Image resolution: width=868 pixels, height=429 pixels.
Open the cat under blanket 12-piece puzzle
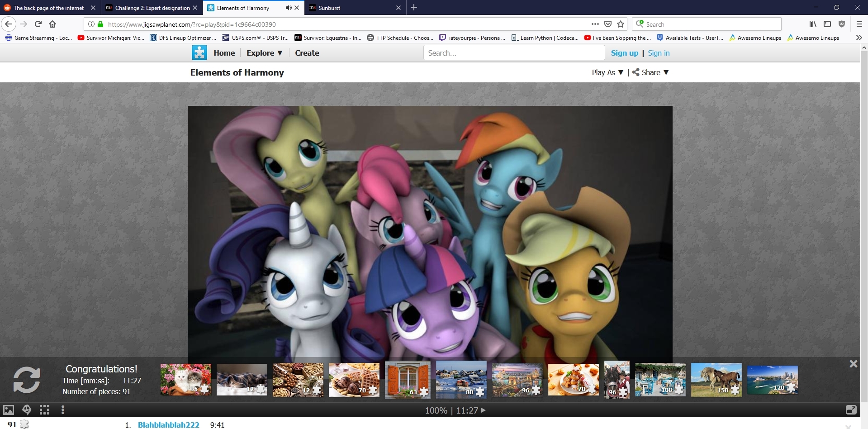[x=242, y=380]
